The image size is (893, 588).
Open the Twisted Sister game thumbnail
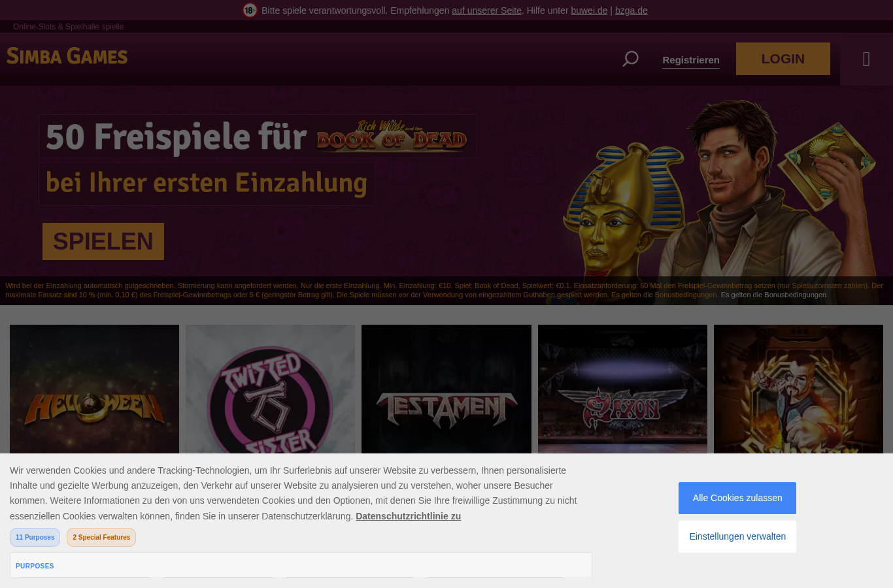pos(270,389)
